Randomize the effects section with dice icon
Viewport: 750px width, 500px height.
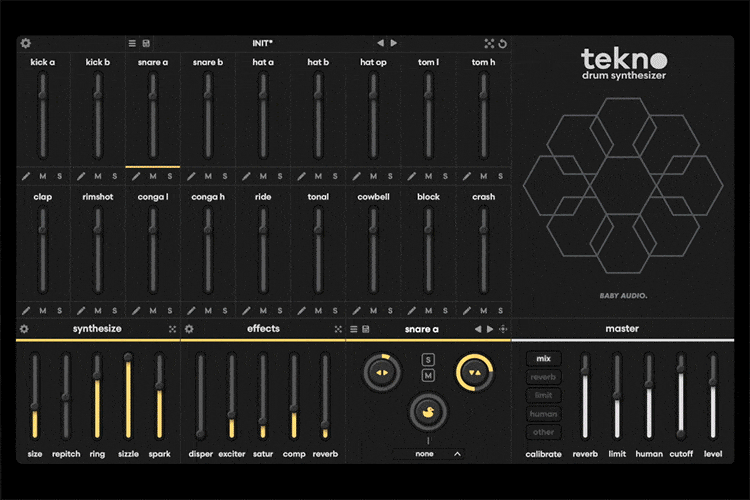338,329
